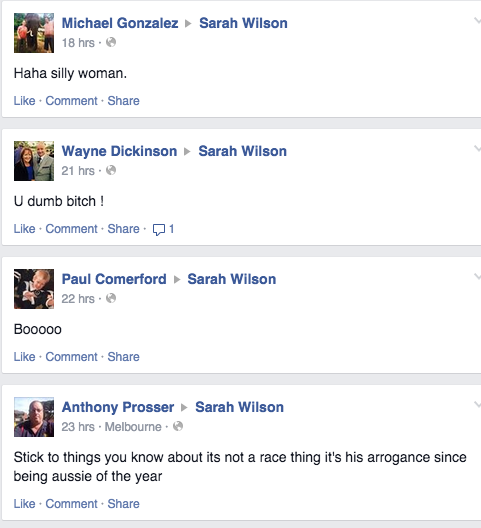Like the 'Haha silly woman.' post
This screenshot has height=528, width=481.
click(x=24, y=101)
